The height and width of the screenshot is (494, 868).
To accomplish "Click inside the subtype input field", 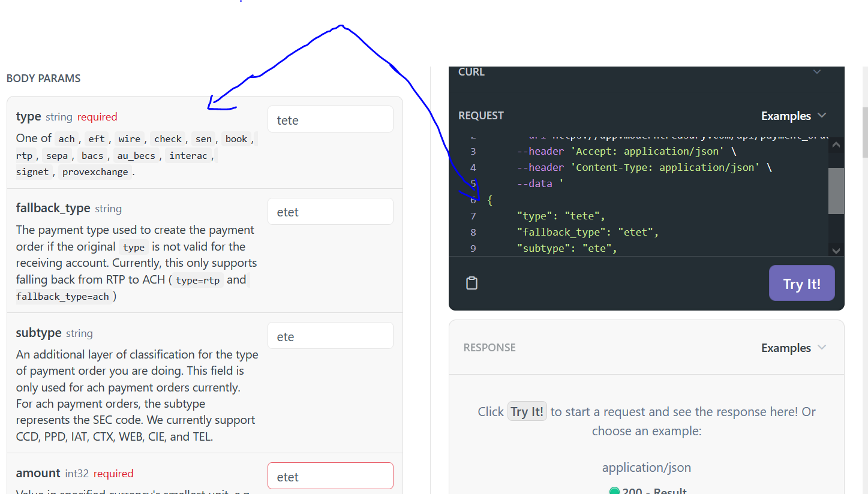I will (330, 335).
